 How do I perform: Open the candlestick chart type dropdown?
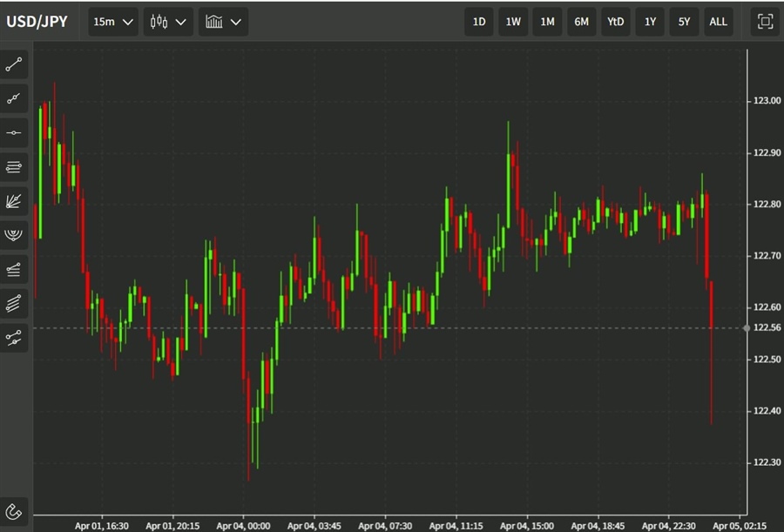168,22
